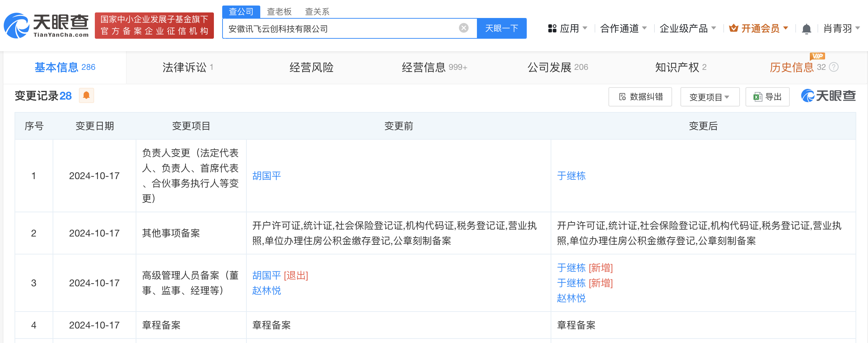Click the 变更记录 28 section title
This screenshot has height=343, width=868.
tap(43, 96)
